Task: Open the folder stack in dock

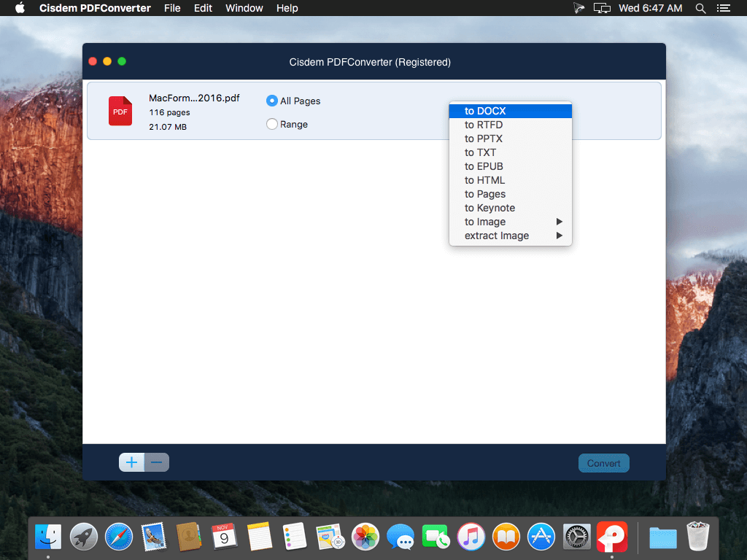Action: tap(662, 537)
